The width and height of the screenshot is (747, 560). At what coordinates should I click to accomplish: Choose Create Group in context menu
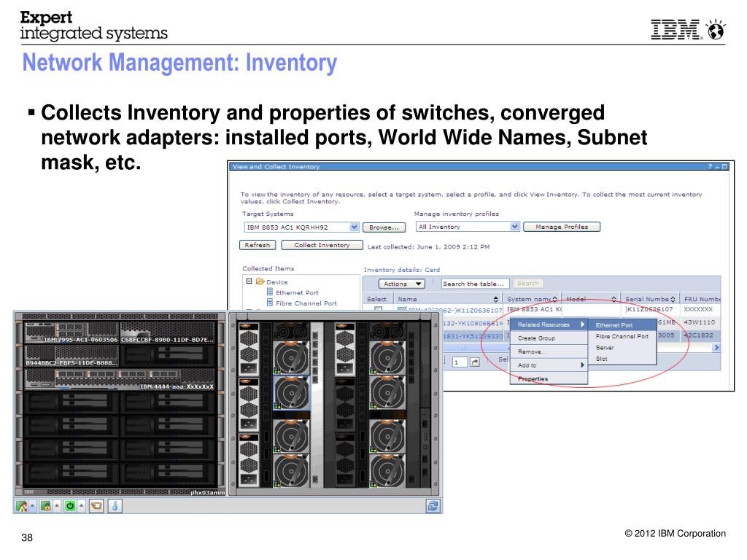coord(549,338)
